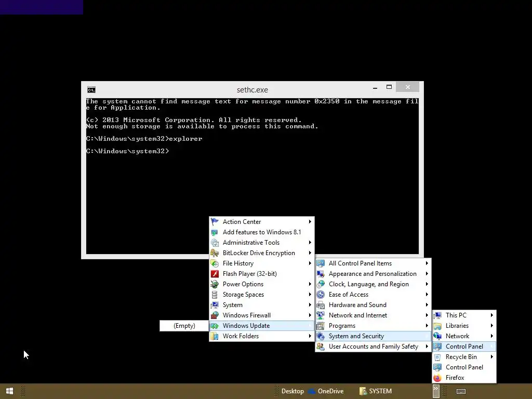This screenshot has height=399, width=532.
Task: Click the Administrative Tools icon
Action: coord(215,243)
